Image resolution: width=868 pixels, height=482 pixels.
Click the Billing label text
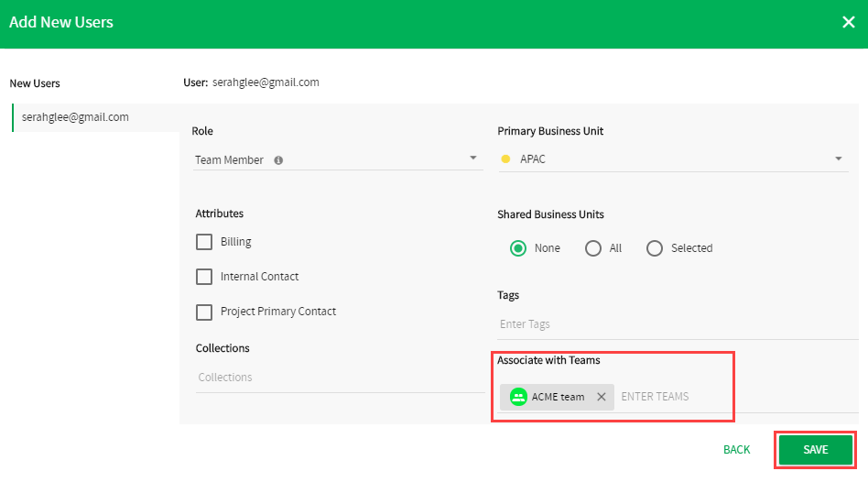[x=235, y=242]
